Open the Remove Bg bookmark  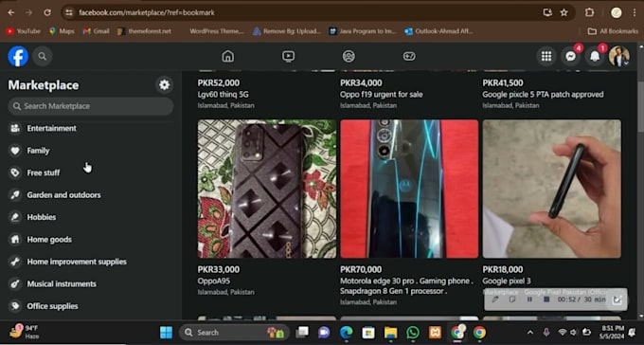(x=287, y=31)
